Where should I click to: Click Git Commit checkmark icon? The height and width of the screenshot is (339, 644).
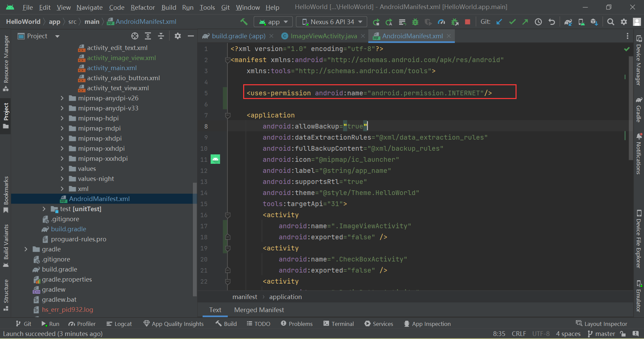512,22
